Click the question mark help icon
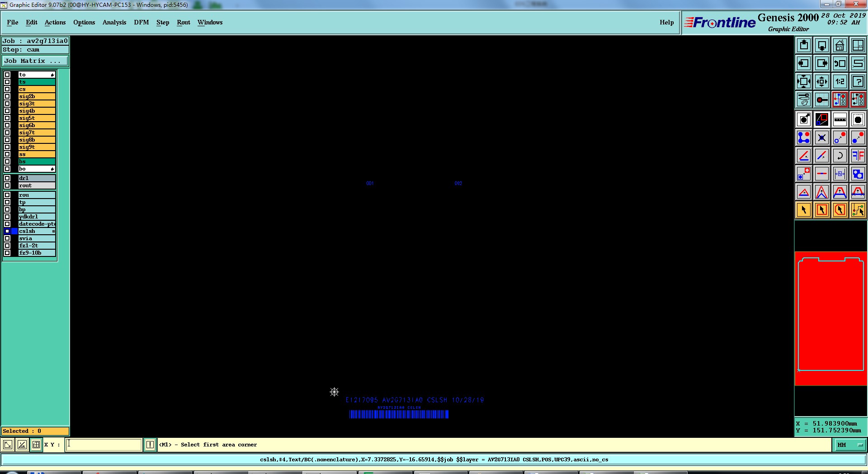Image resolution: width=868 pixels, height=474 pixels. [x=858, y=81]
